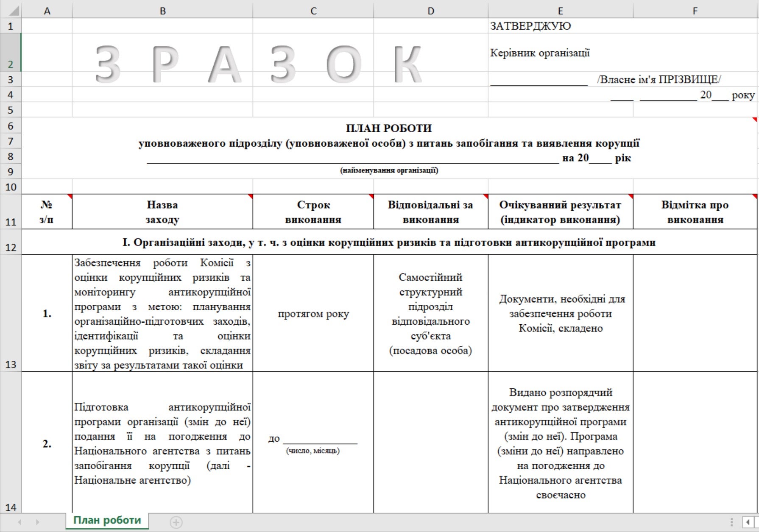Screen dimensions: 759x532
Task: Click the empty responsible-party cell in row 14
Action: pyautogui.click(x=430, y=443)
